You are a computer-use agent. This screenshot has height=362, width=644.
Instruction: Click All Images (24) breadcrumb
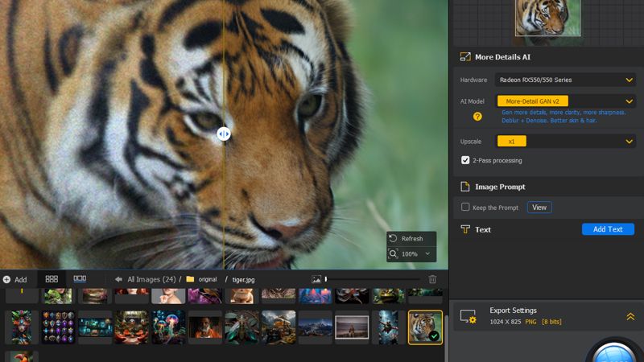151,279
